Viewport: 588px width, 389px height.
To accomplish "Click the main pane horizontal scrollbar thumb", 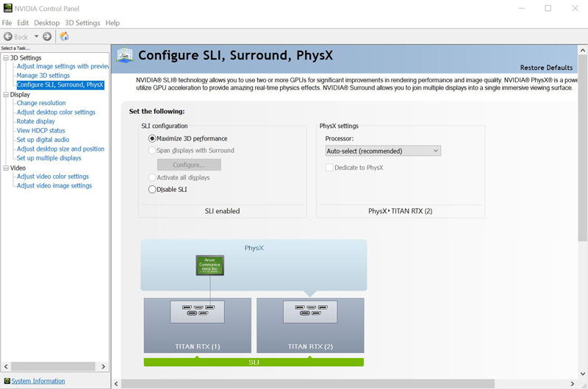I will click(307, 384).
